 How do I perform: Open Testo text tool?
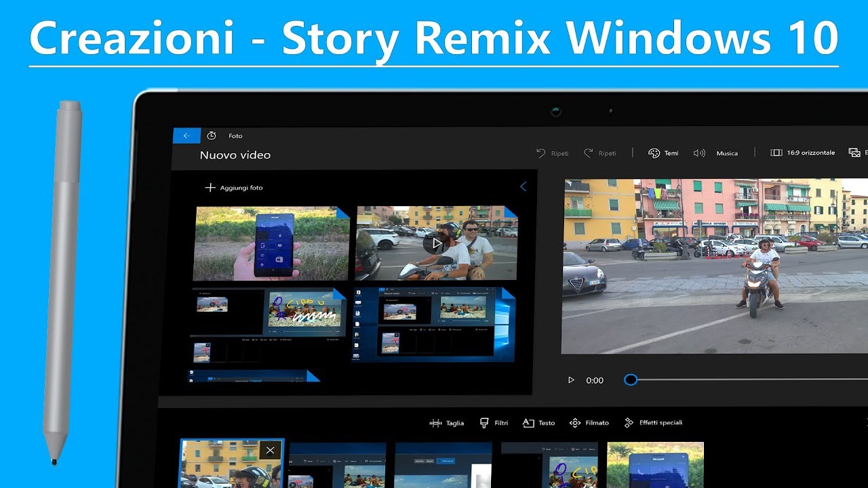point(538,423)
